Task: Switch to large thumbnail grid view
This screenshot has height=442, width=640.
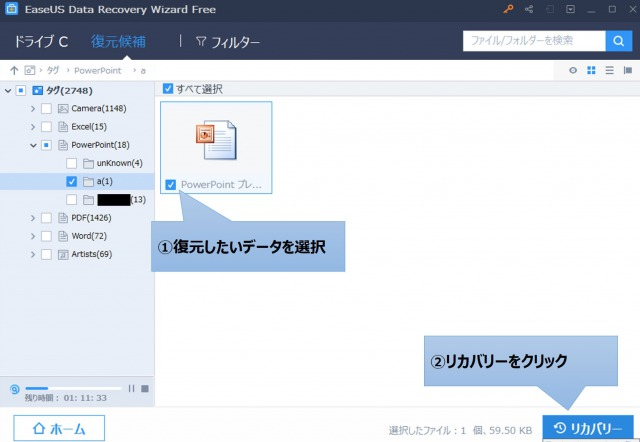Action: pyautogui.click(x=591, y=71)
